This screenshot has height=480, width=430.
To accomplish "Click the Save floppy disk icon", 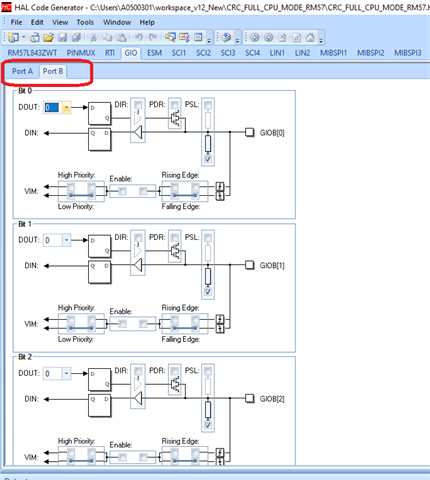I will (x=63, y=37).
